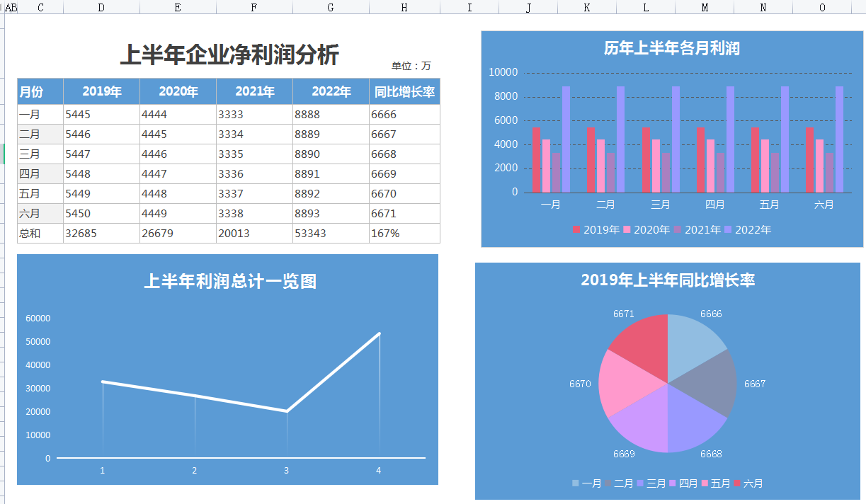This screenshot has width=866, height=504.
Task: Click the pie chart title 2019年上半年同比增长率
Action: pyautogui.click(x=671, y=280)
